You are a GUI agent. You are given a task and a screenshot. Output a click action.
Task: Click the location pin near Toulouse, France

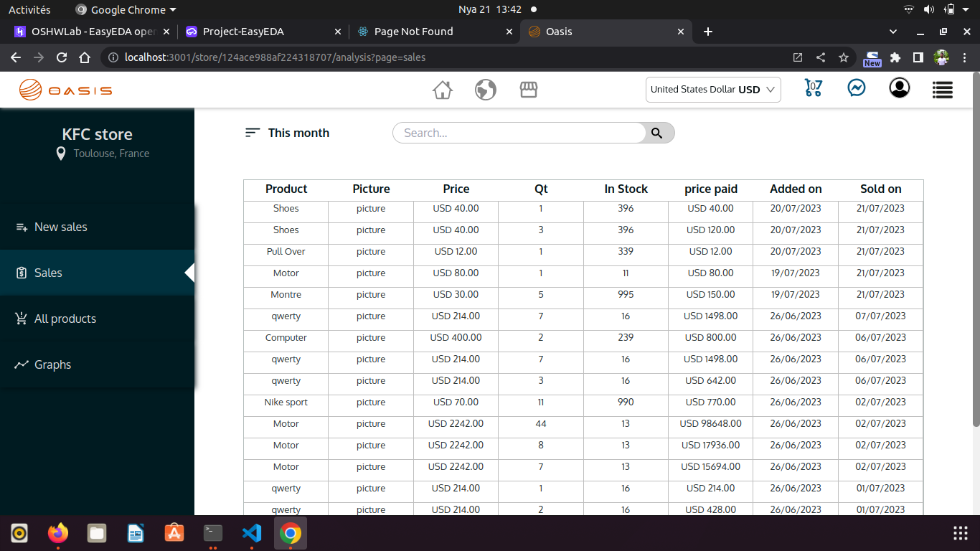(x=61, y=154)
